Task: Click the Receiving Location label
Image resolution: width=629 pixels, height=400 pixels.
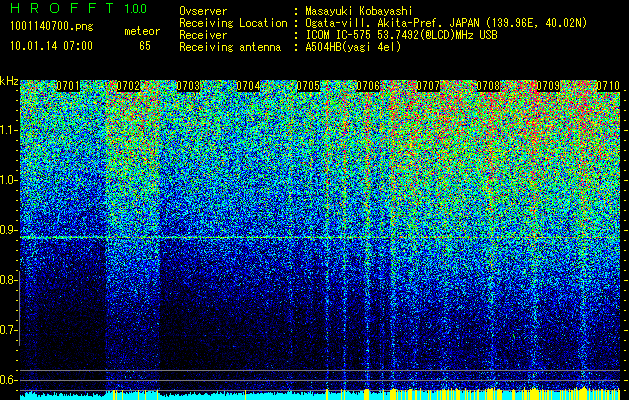Action: [x=233, y=23]
